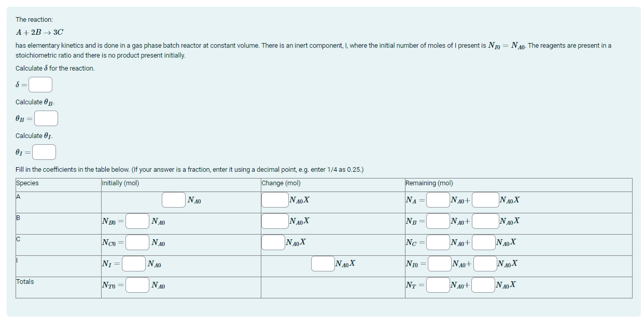The image size is (644, 328).
Task: Click the δ answer input box
Action: (40, 84)
